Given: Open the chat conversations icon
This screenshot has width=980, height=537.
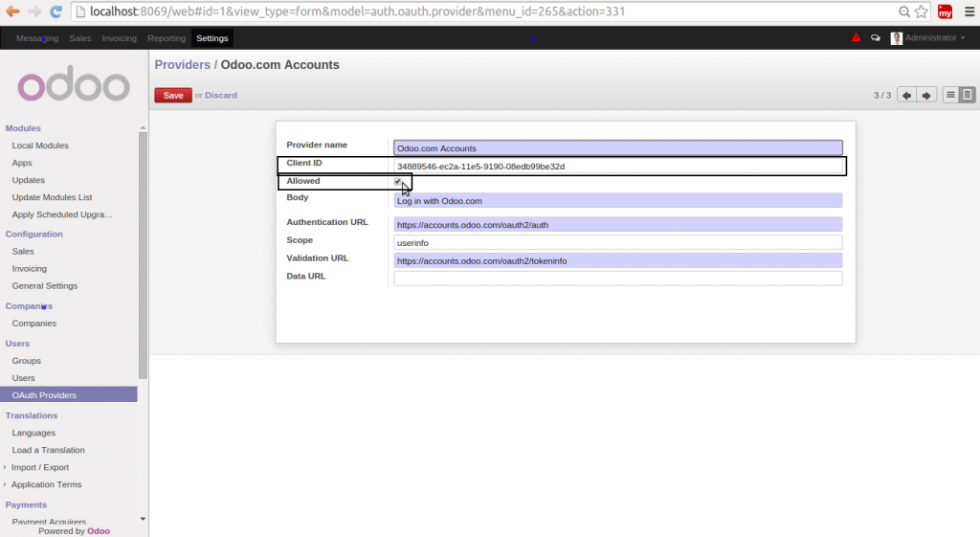Looking at the screenshot, I should [x=875, y=38].
